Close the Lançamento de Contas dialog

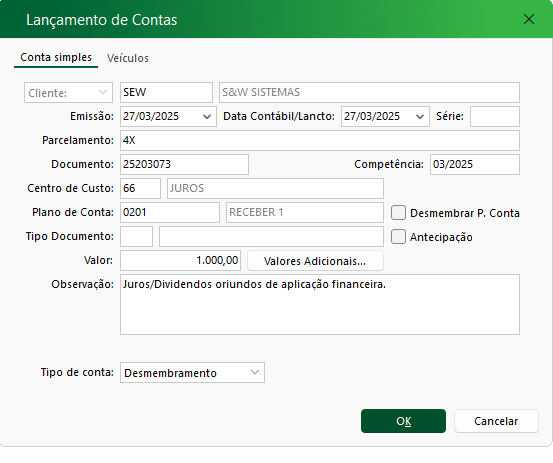click(529, 19)
